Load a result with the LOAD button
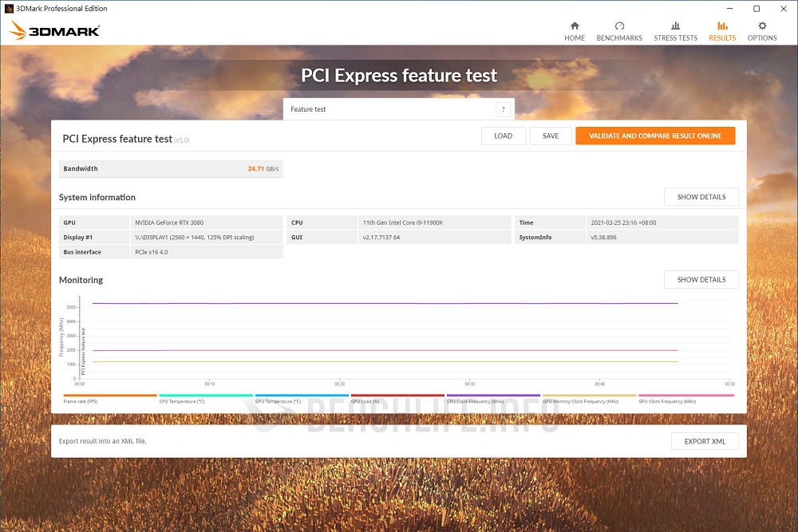Viewport: 798px width, 532px height. [503, 136]
